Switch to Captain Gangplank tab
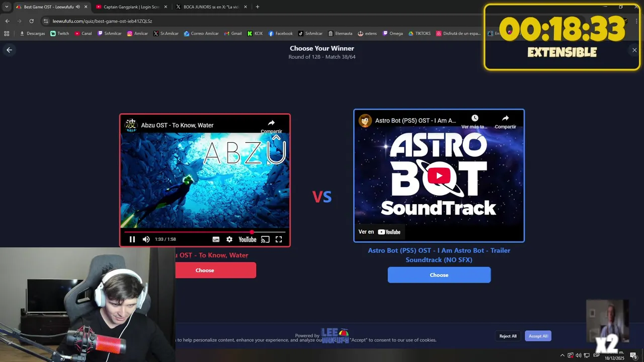This screenshot has height=362, width=644. [131, 7]
